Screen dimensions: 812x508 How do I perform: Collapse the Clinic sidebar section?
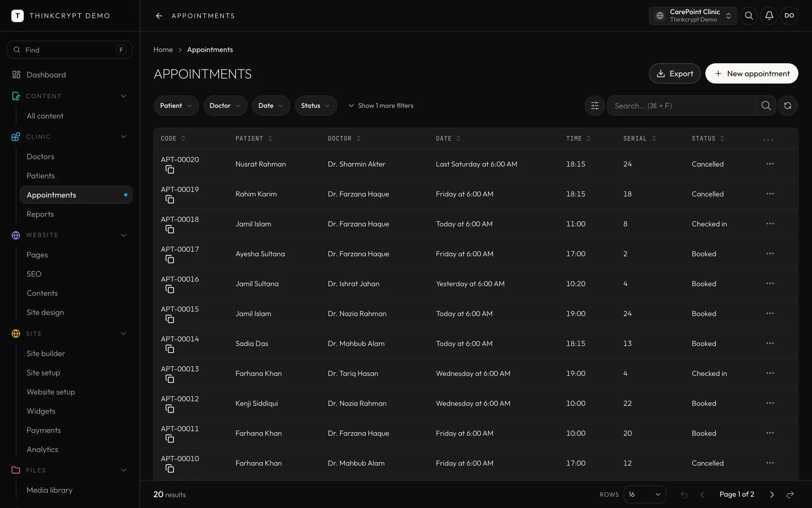click(x=123, y=137)
